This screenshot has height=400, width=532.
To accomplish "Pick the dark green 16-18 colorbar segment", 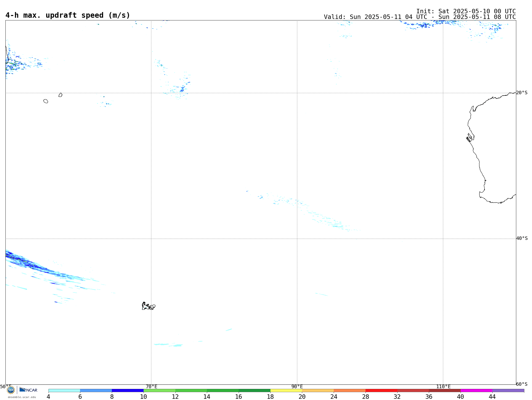I will (255, 391).
